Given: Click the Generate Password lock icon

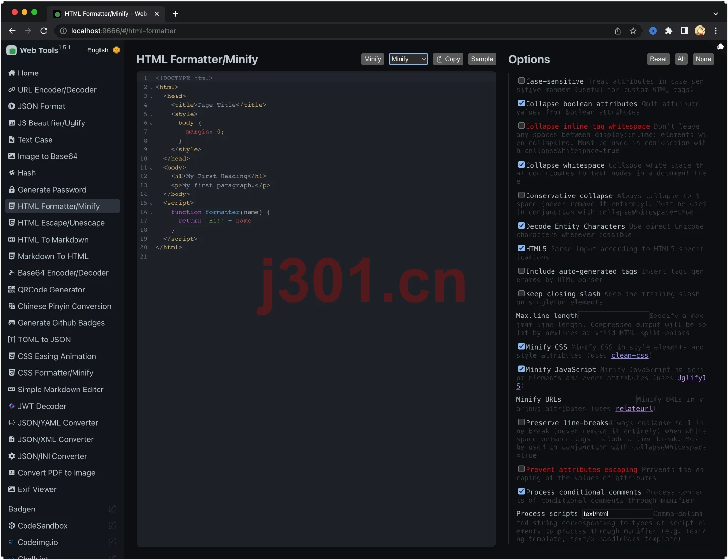Looking at the screenshot, I should coord(12,190).
